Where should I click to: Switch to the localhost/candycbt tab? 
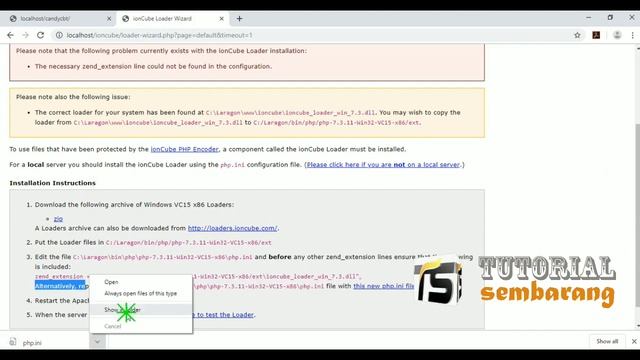[58, 19]
